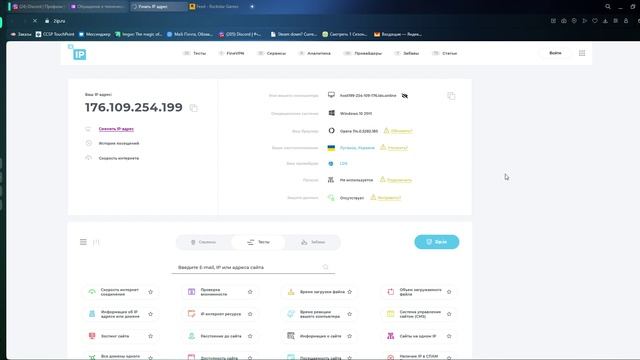
Task: Switch to column view icon above services
Action: (x=96, y=242)
